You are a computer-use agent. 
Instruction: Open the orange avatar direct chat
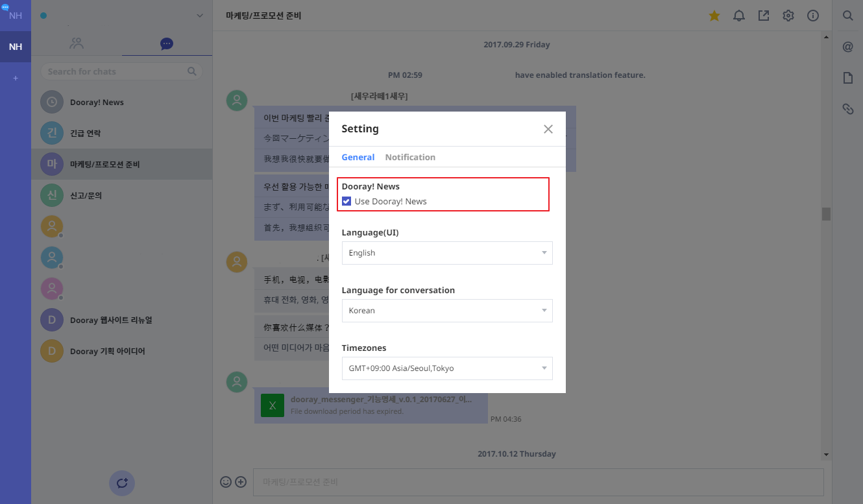[52, 226]
